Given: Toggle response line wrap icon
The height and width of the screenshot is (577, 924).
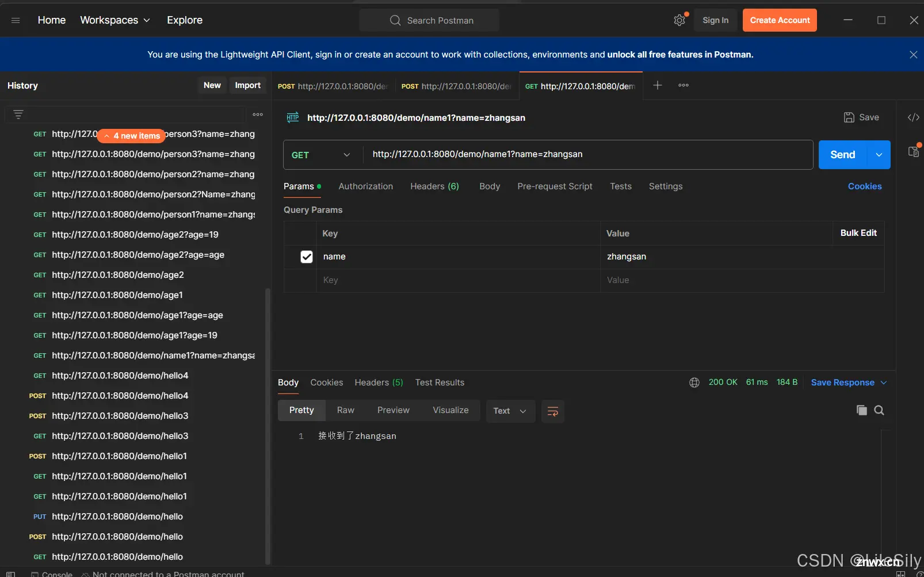Looking at the screenshot, I should [x=553, y=411].
